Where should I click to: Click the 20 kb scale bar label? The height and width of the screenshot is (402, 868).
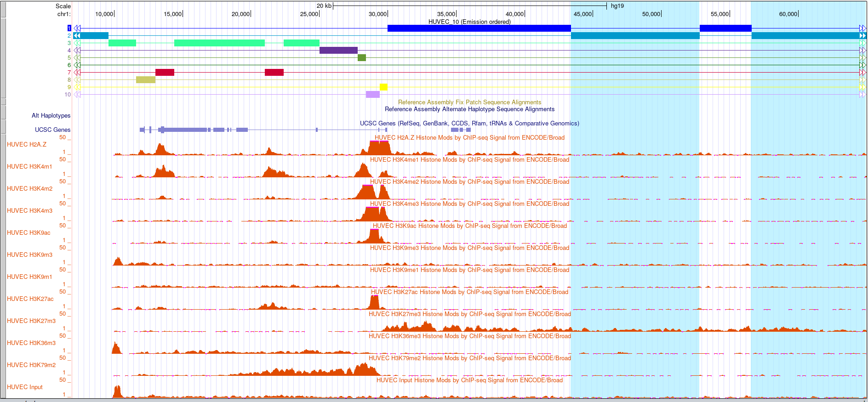tap(324, 6)
